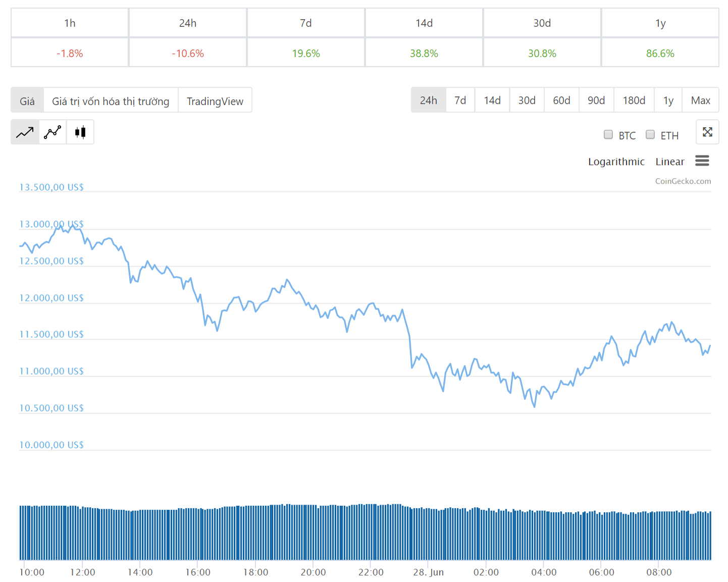Click the 86.6% 1y change value
728x582 pixels.
point(660,53)
